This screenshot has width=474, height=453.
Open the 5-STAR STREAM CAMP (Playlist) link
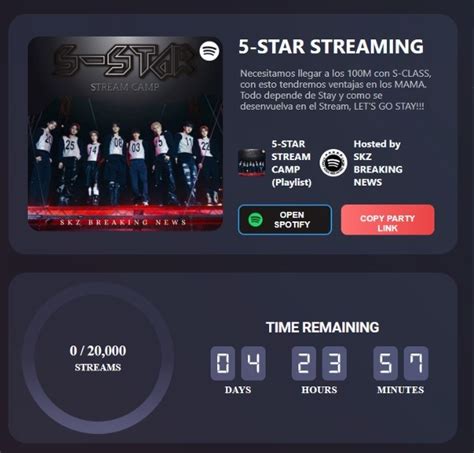tap(292, 163)
